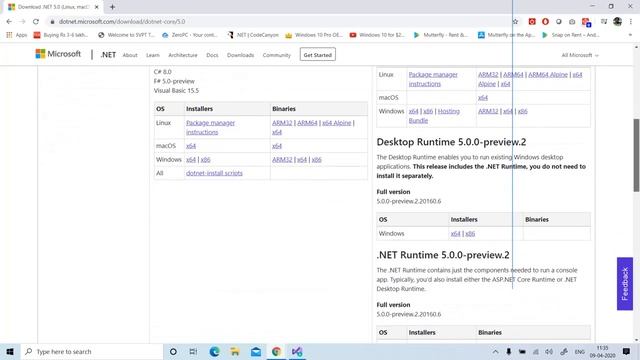This screenshot has height=360, width=640.
Task: Click the browser forward arrow
Action: (22, 22)
